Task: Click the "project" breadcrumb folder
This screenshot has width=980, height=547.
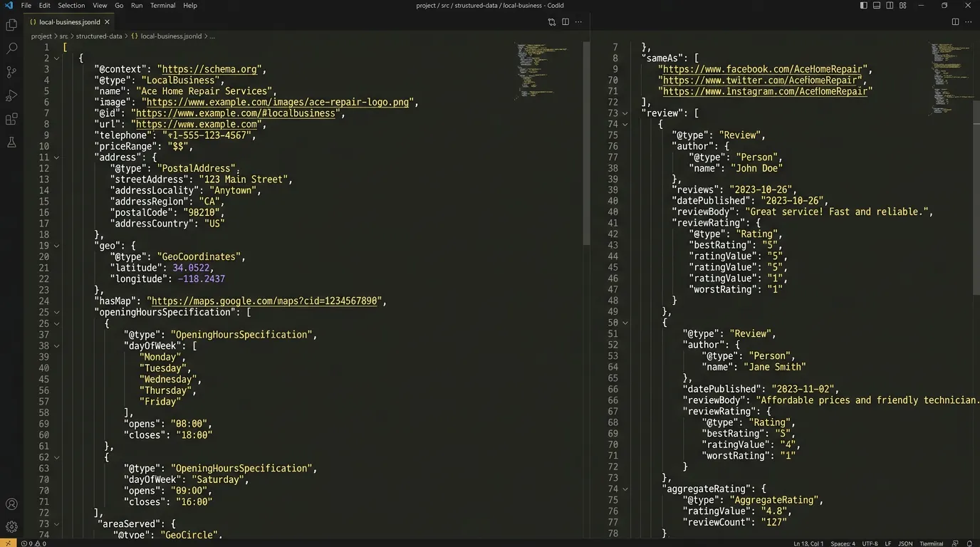Action: pyautogui.click(x=41, y=36)
